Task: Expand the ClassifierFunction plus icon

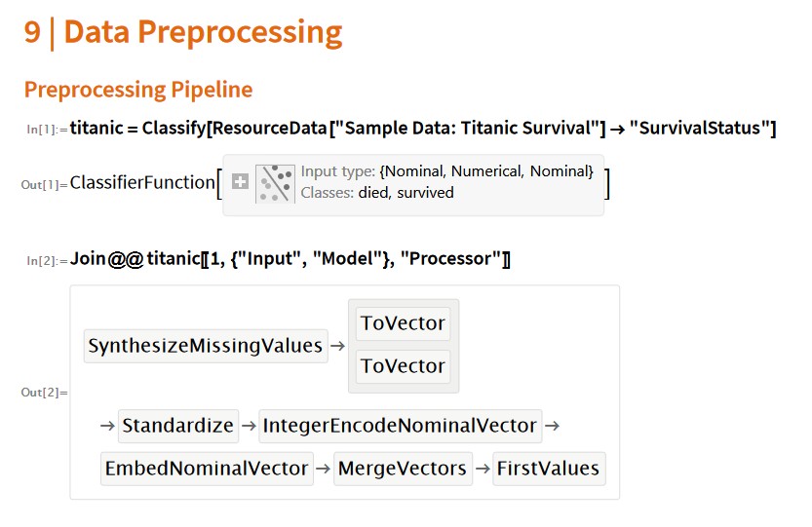Action: tap(240, 182)
